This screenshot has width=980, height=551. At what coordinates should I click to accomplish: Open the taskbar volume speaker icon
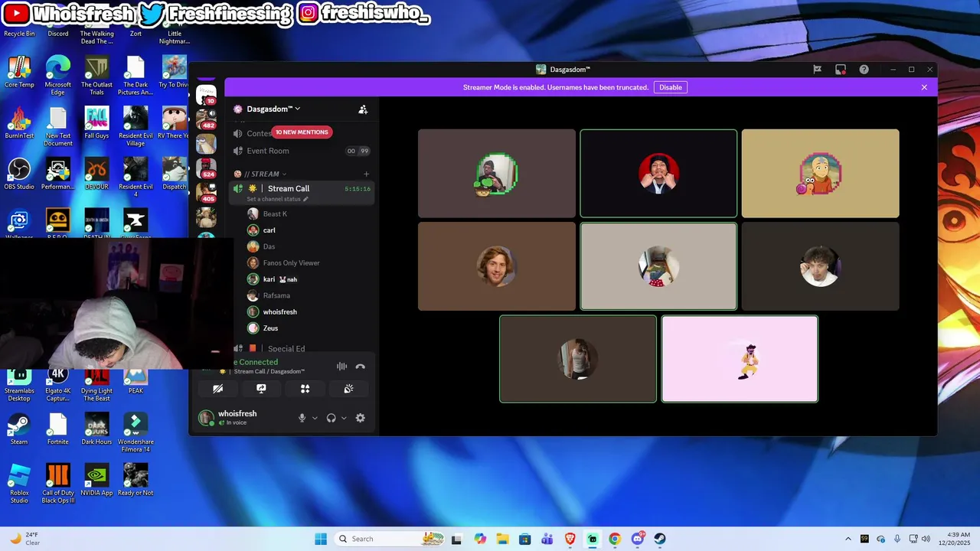(926, 539)
